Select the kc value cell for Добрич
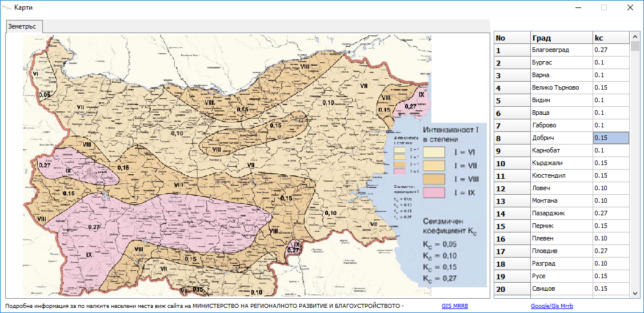 point(610,138)
